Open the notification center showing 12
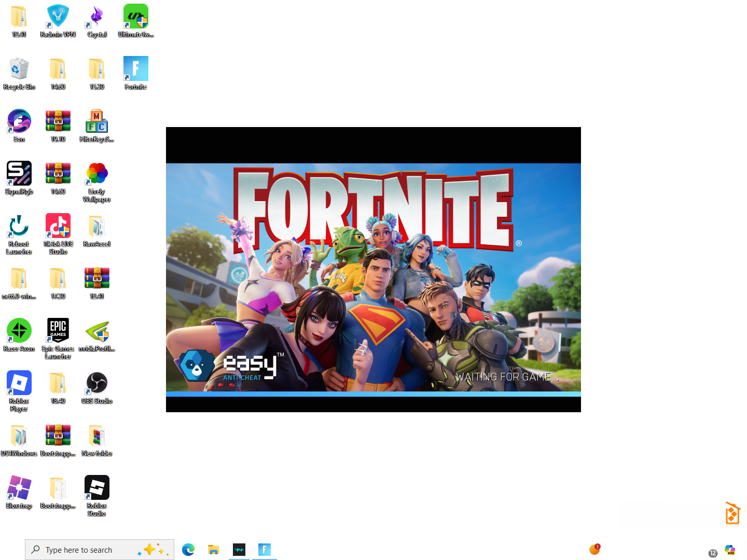 (713, 553)
